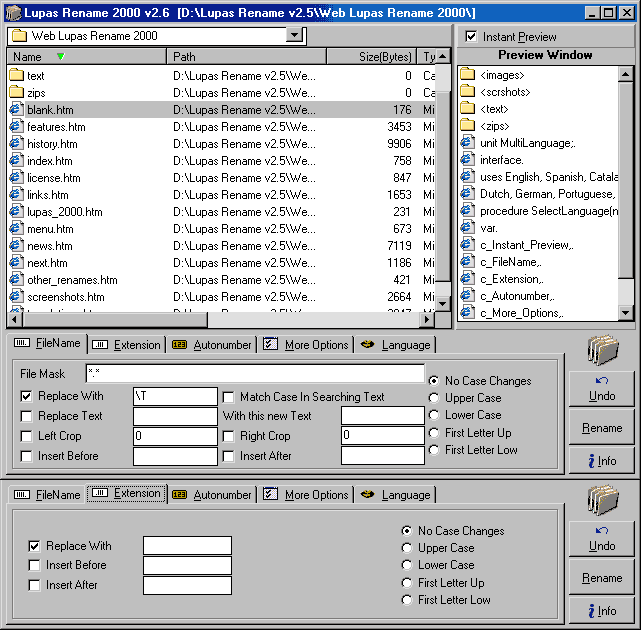641x630 pixels.
Task: Click the menu.htm file icon
Action: pyautogui.click(x=16, y=229)
